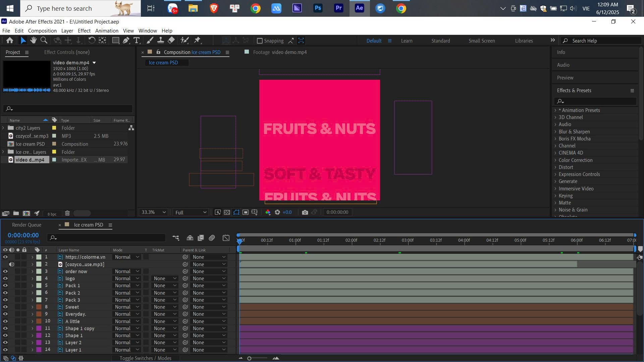Click the snapshot camera icon in viewer
Viewport: 644px width, 362px height.
(305, 213)
